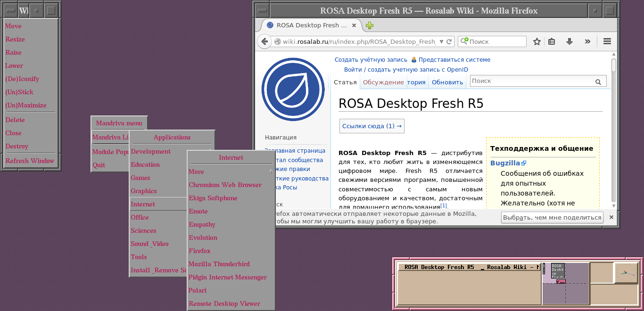Open the Bugzilla external link
This screenshot has width=644, height=311.
point(508,163)
